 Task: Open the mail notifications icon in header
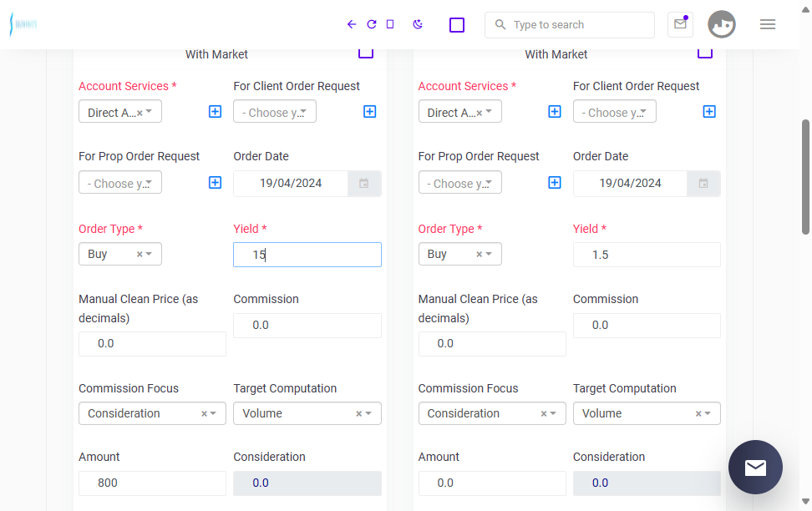(680, 24)
